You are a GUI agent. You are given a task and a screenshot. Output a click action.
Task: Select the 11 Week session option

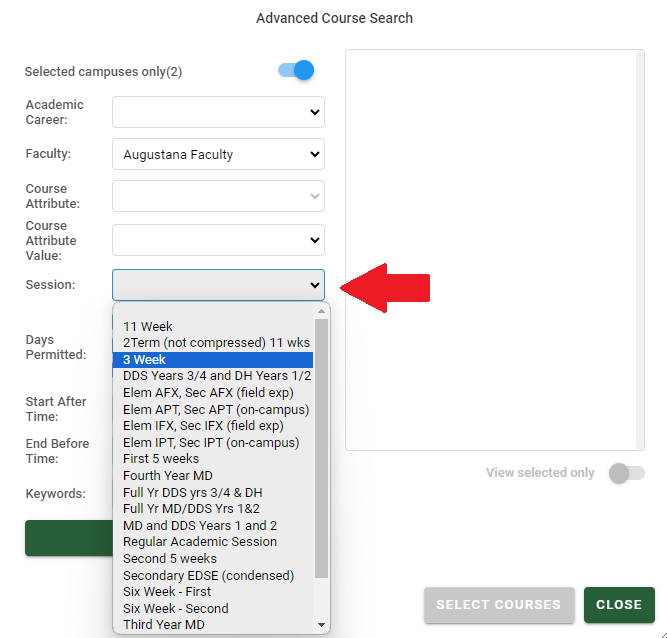click(148, 326)
